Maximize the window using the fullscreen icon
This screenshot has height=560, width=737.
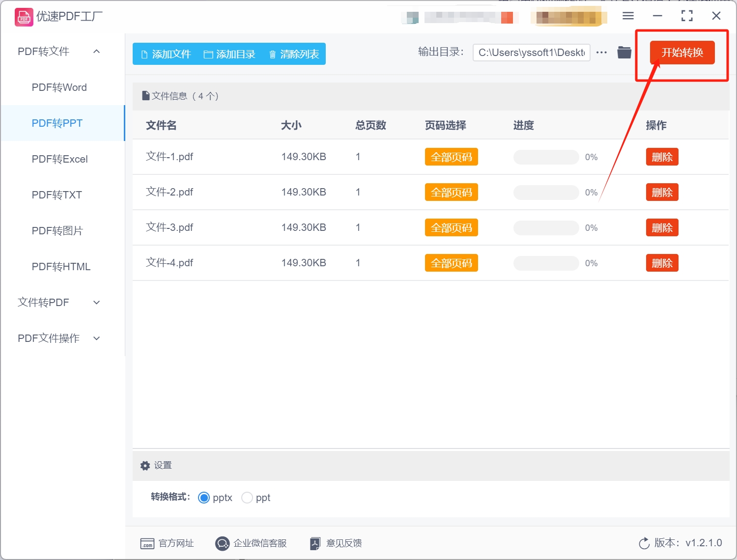pyautogui.click(x=687, y=16)
